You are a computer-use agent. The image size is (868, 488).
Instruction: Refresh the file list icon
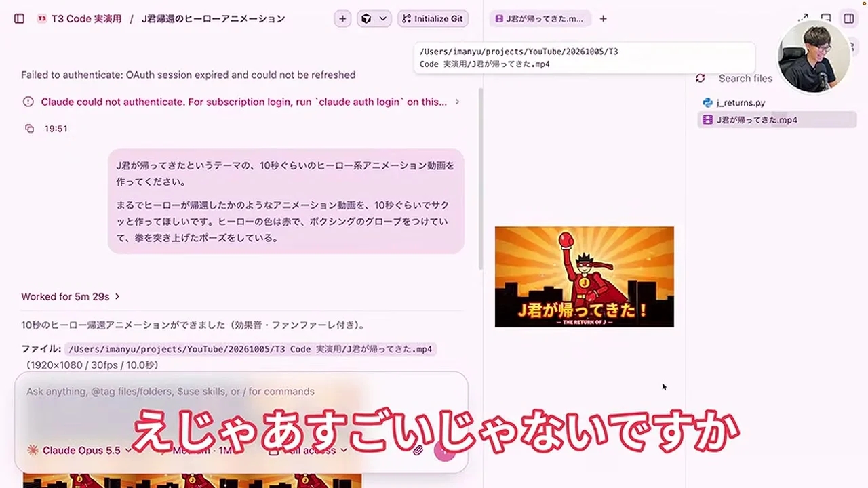pos(701,79)
